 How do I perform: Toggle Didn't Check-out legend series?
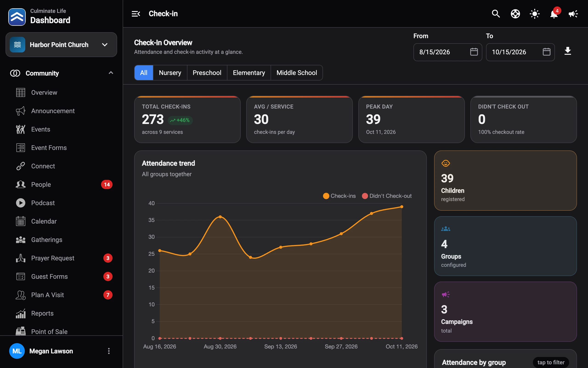[387, 196]
